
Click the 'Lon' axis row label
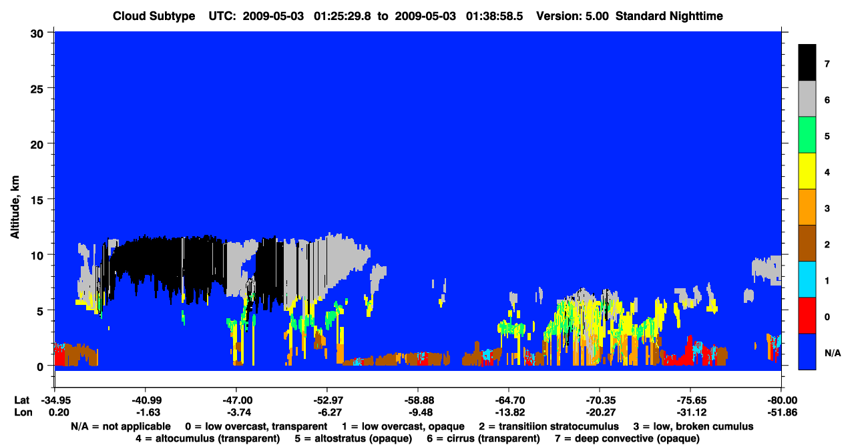(23, 412)
